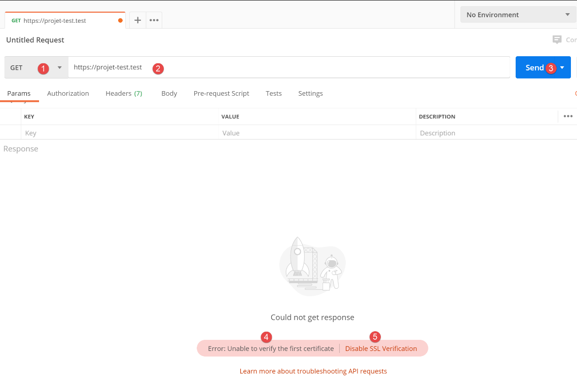This screenshot has height=392, width=577.
Task: Switch to the Authorization tab
Action: click(x=68, y=93)
